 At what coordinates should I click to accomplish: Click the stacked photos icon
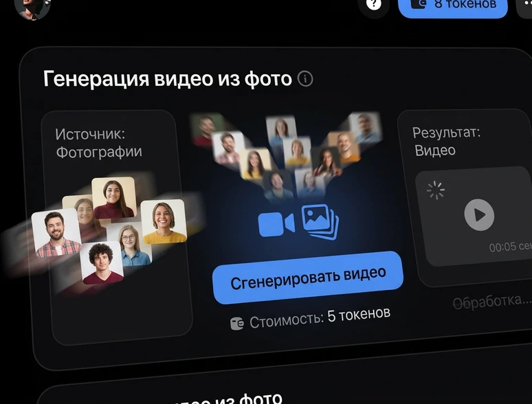[321, 223]
